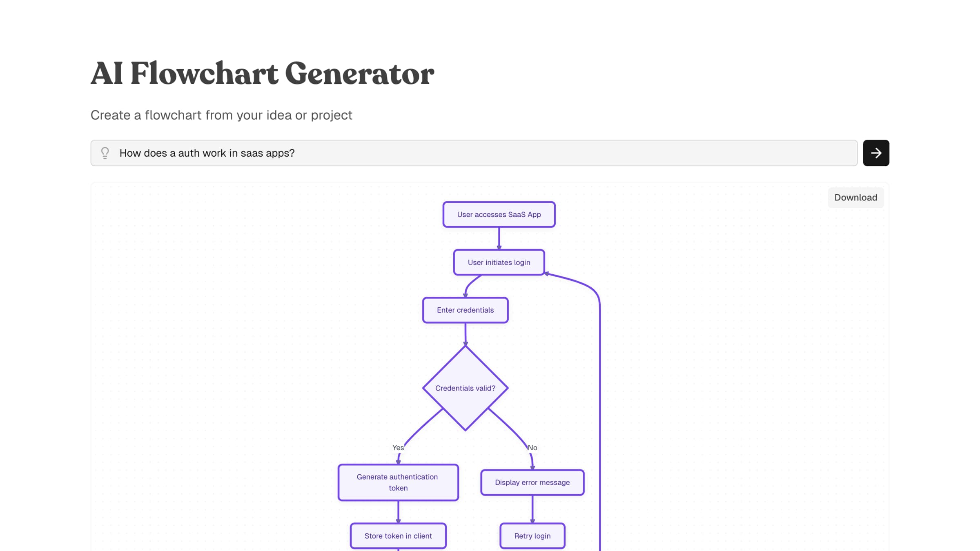Click the lightbulb icon in the prompt bar

[x=105, y=153]
